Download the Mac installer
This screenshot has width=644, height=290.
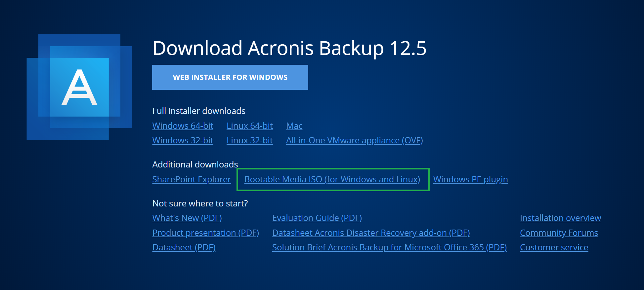point(294,126)
